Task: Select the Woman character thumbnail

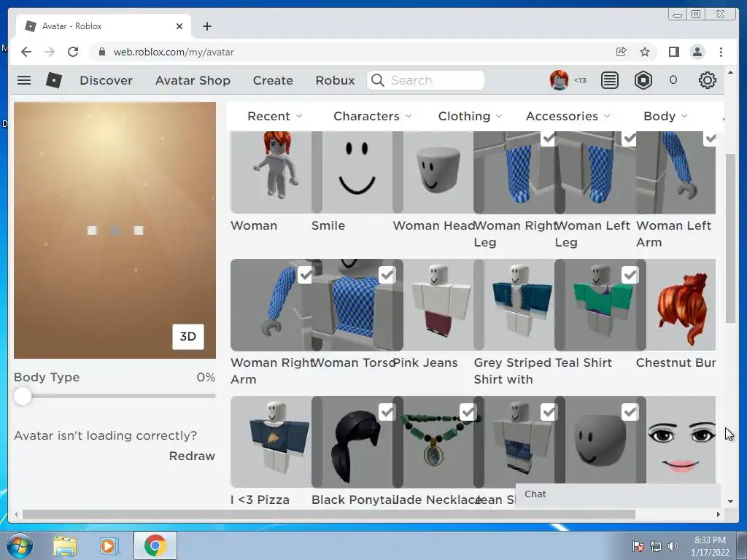Action: pos(271,172)
